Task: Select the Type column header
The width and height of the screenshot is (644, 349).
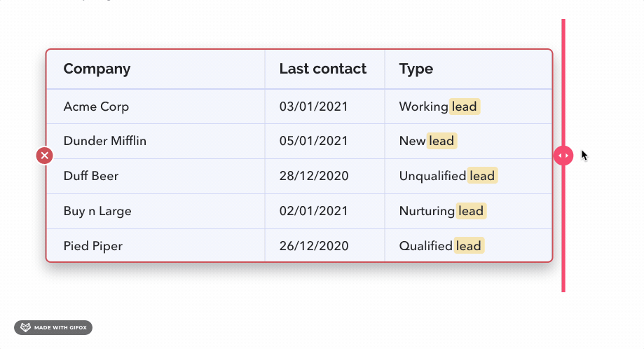Action: [468, 69]
